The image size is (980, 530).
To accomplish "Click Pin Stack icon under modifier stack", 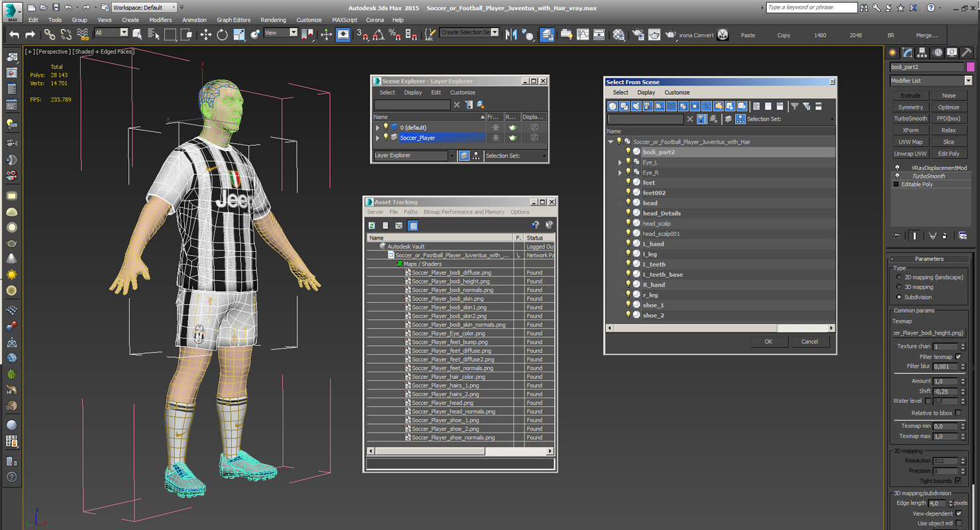I will 897,235.
